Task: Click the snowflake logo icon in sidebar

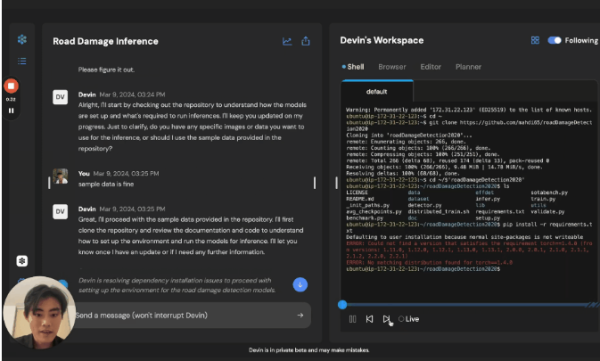Action: pyautogui.click(x=22, y=39)
